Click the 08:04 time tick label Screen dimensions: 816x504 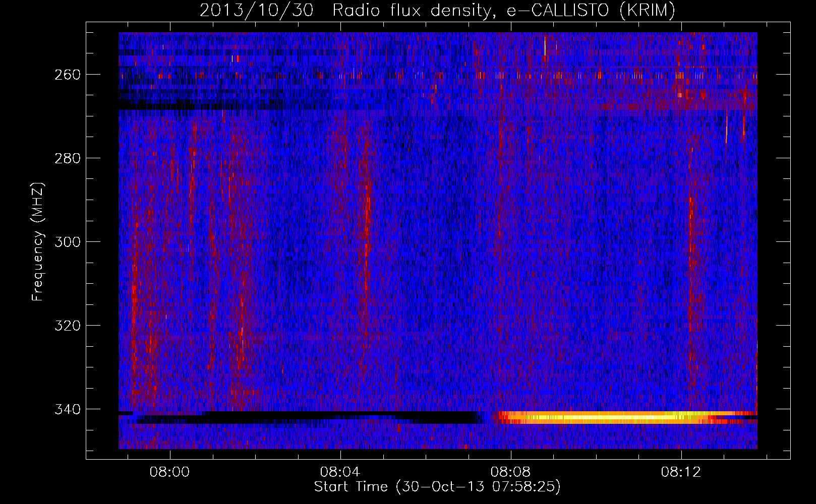click(x=340, y=472)
